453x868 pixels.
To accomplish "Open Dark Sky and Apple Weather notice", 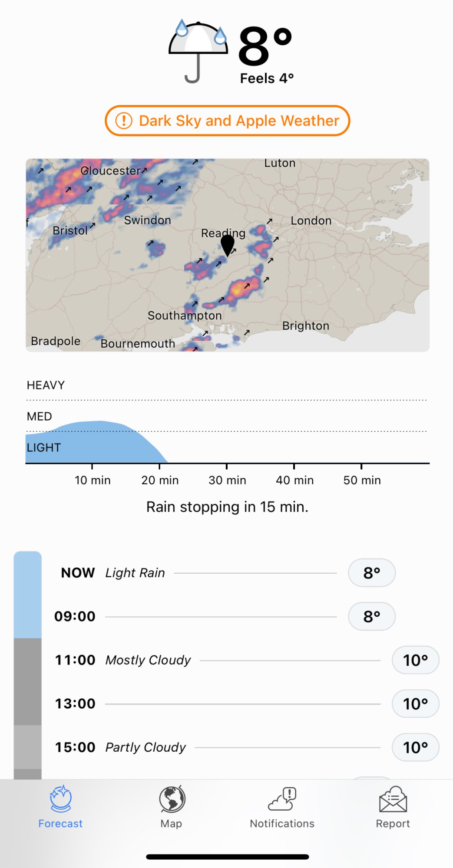I will pyautogui.click(x=238, y=121).
